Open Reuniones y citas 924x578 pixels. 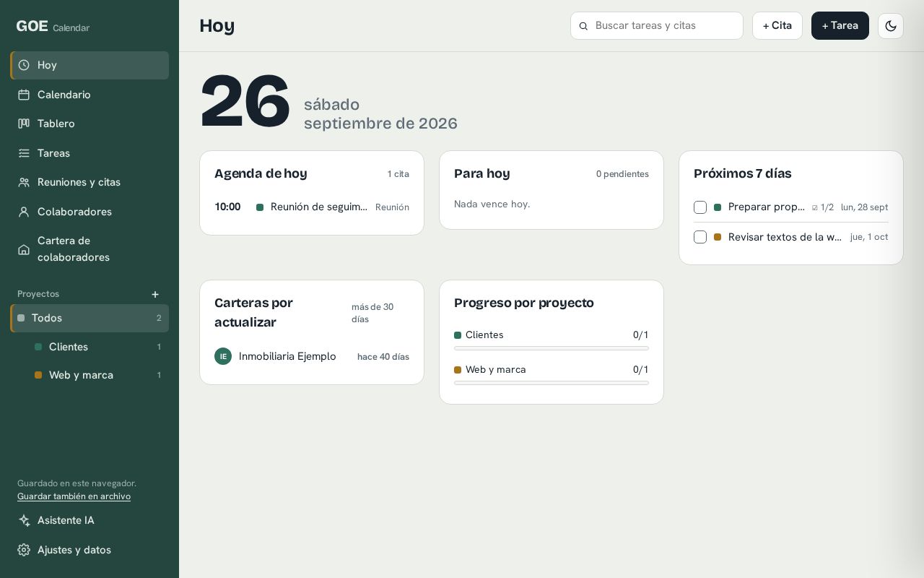click(x=90, y=182)
